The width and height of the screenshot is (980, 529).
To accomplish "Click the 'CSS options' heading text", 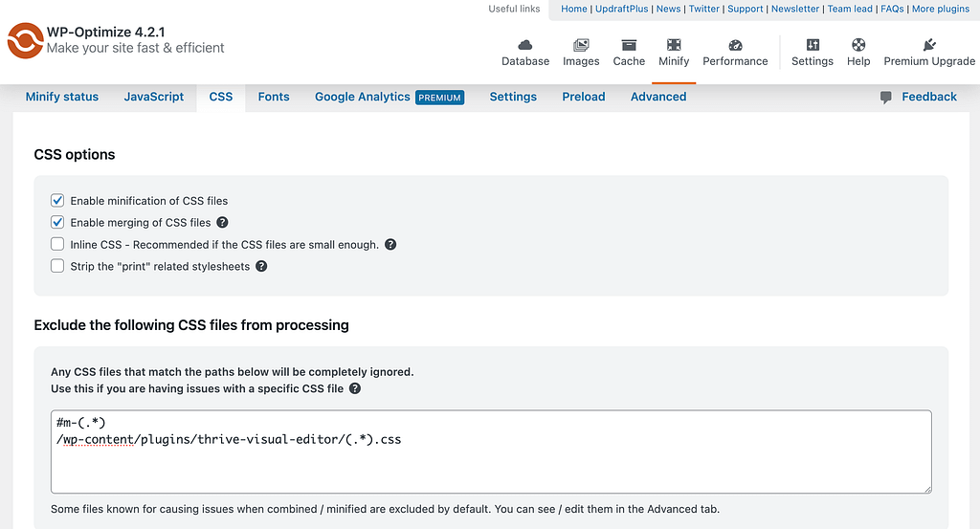I will [x=75, y=154].
